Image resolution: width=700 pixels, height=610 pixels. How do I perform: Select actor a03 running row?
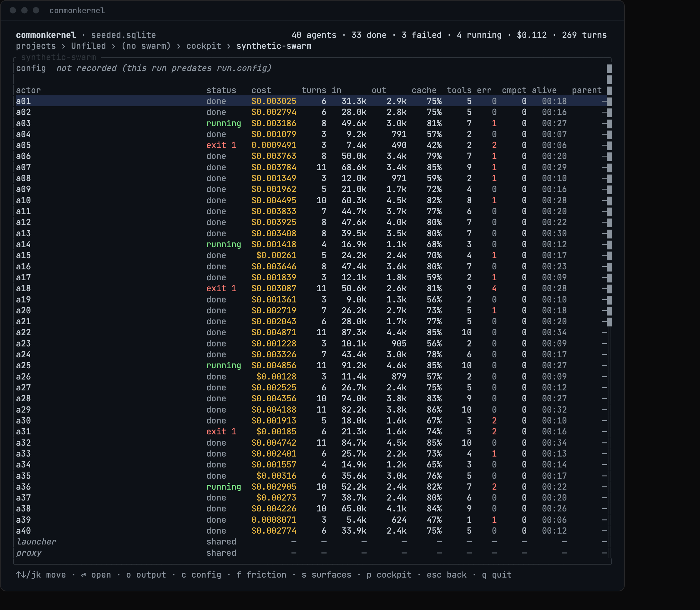311,123
